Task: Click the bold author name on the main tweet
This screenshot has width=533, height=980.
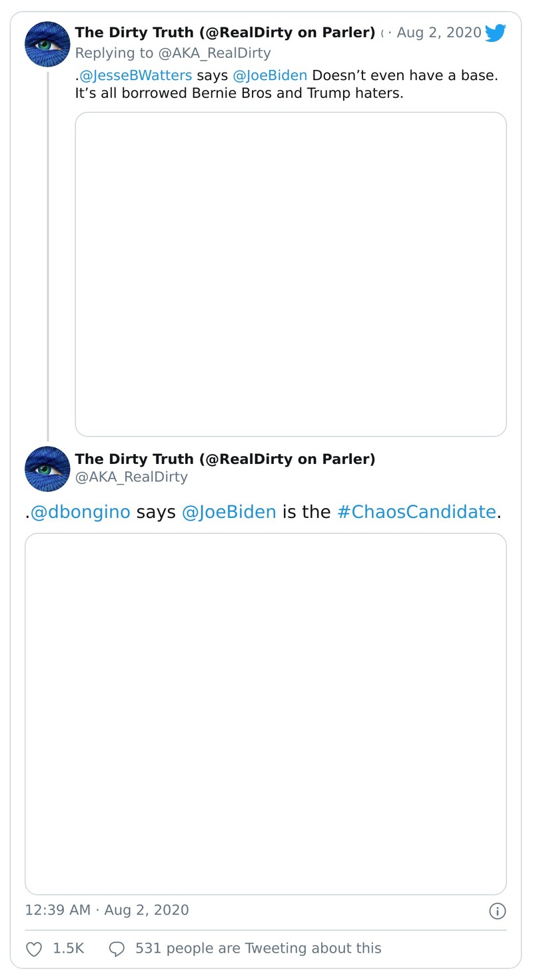Action: tap(225, 459)
